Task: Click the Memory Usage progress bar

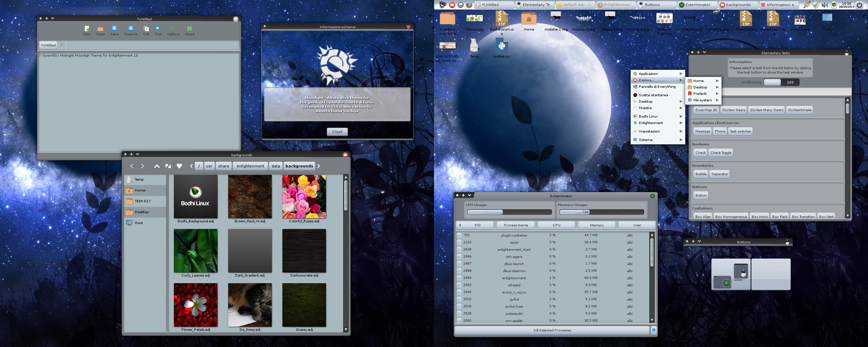Action: [x=601, y=212]
